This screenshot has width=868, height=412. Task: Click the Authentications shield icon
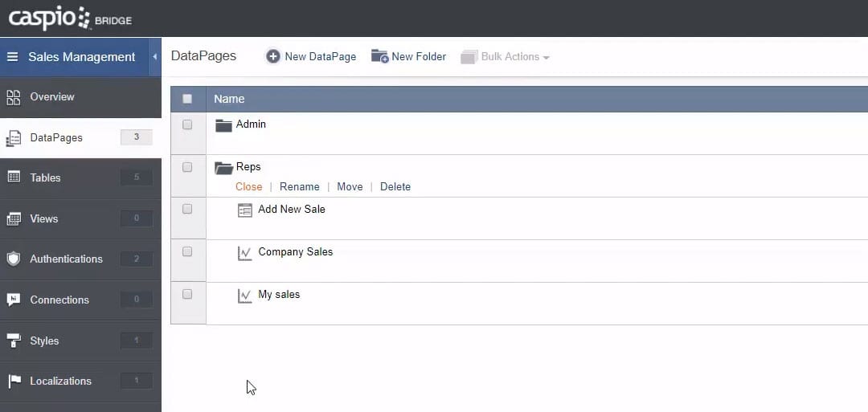(14, 259)
